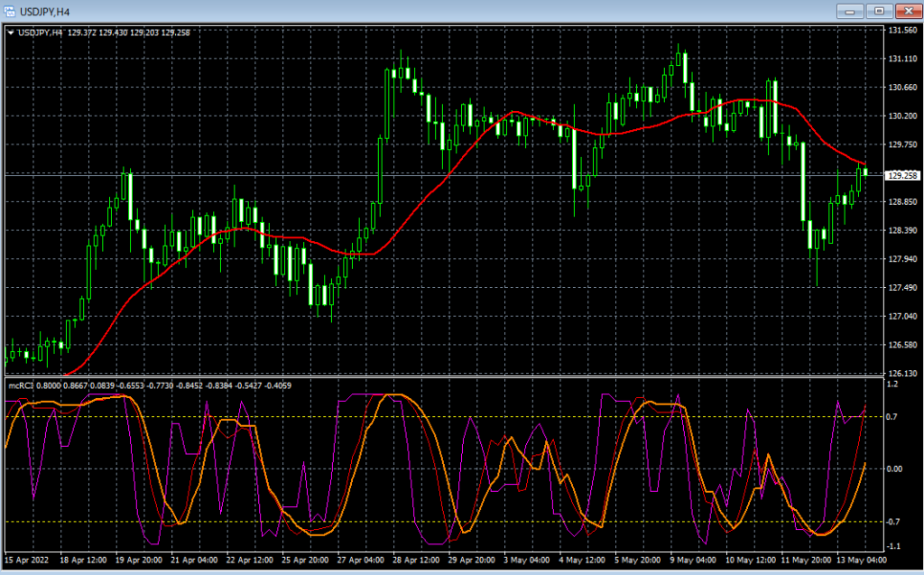Click the 131.560 value on price scale

coord(902,31)
